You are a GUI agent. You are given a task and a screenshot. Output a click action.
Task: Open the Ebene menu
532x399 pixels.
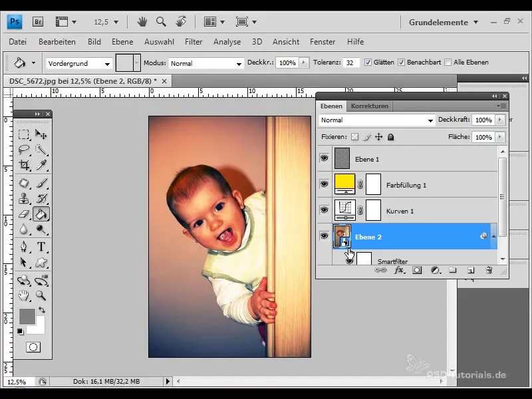(122, 42)
